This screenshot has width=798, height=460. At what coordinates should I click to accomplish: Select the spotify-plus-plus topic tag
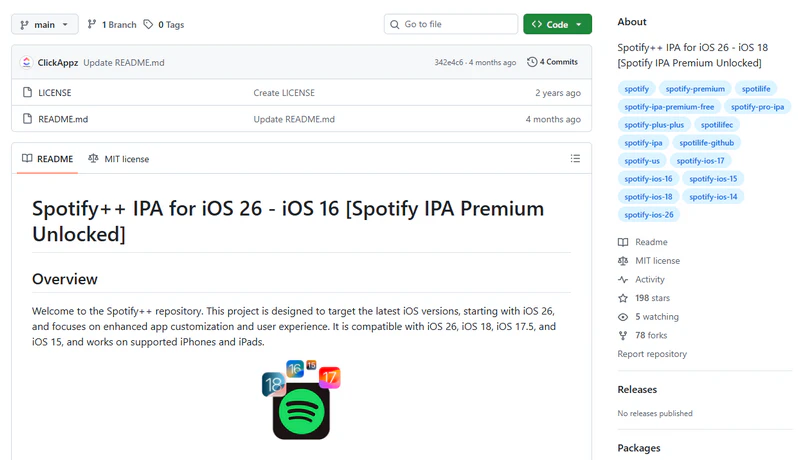[x=654, y=125]
